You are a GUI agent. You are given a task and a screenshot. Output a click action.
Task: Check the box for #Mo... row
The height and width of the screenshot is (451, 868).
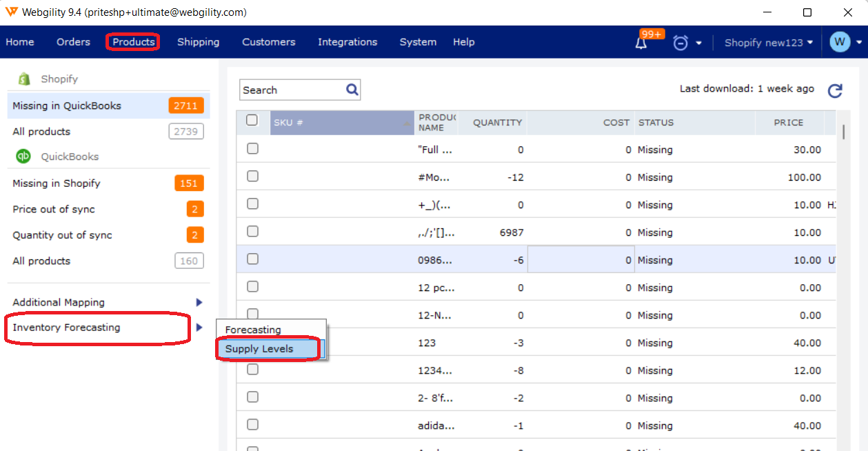[x=252, y=176]
